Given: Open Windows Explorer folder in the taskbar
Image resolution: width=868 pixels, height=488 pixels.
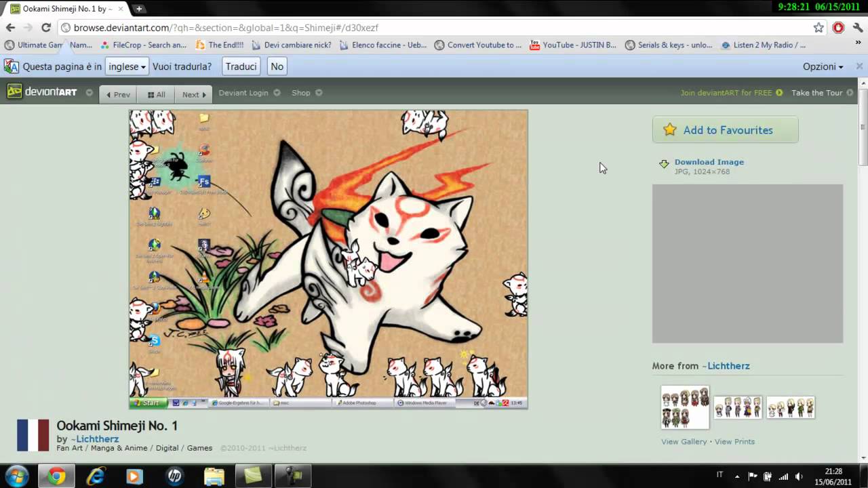Looking at the screenshot, I should click(214, 476).
